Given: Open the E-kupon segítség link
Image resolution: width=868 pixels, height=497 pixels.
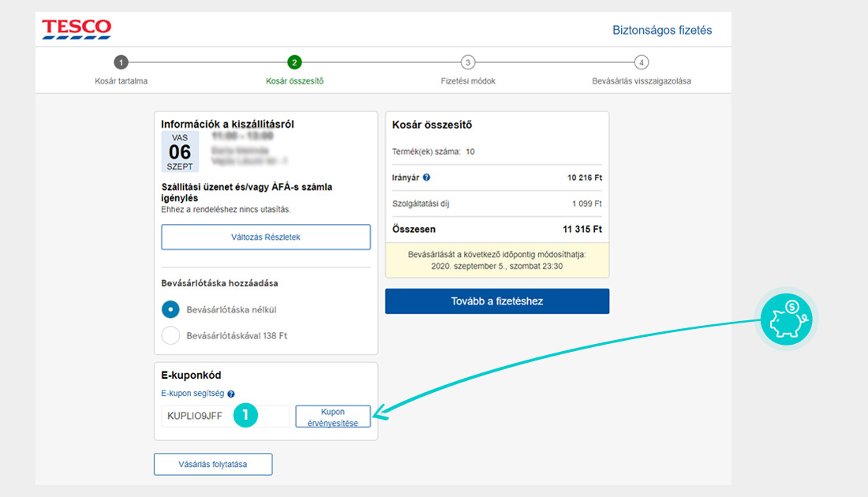Looking at the screenshot, I should click(193, 394).
